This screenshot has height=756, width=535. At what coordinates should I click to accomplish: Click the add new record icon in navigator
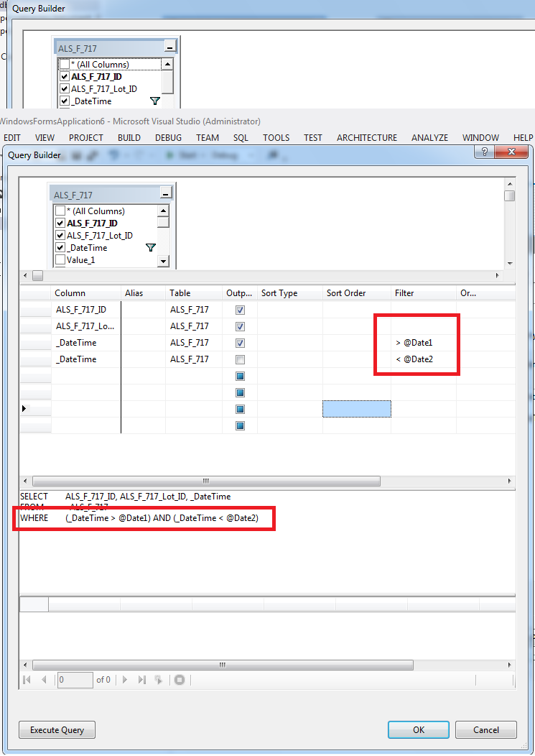pyautogui.click(x=158, y=680)
